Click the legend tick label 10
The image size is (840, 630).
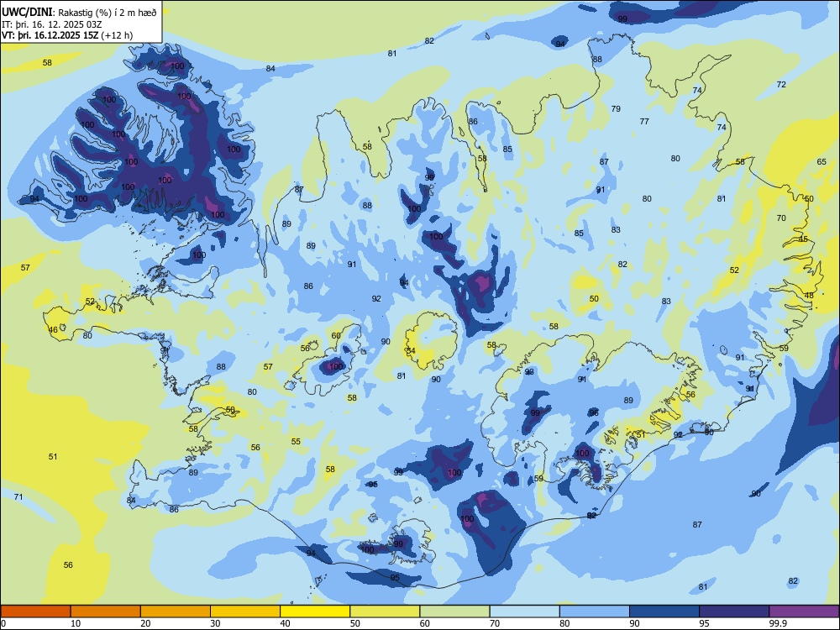pyautogui.click(x=76, y=623)
